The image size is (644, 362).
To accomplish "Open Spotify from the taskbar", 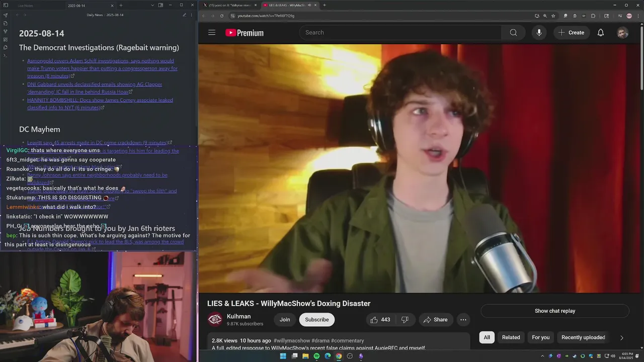I will (x=316, y=356).
